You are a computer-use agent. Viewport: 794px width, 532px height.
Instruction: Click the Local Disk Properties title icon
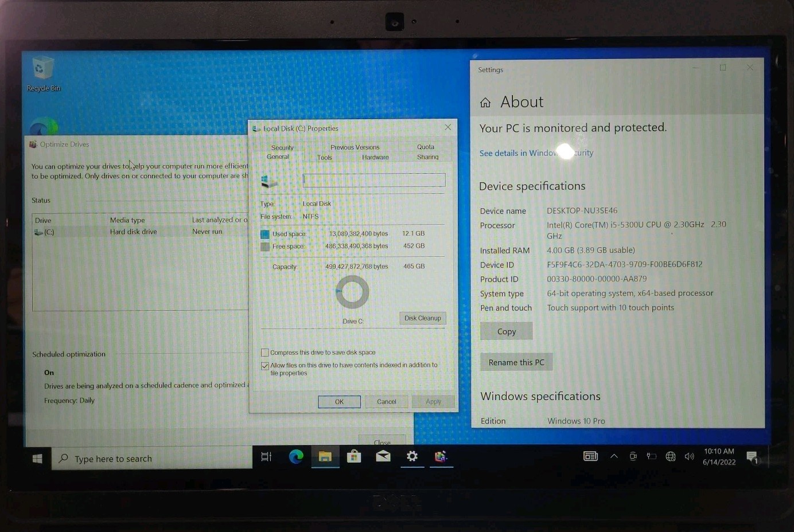[x=256, y=128]
